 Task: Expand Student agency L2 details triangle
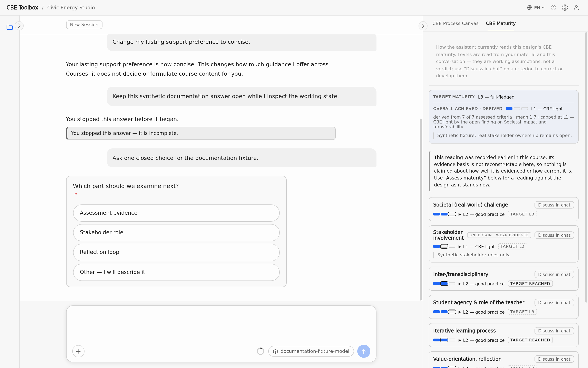coord(459,312)
